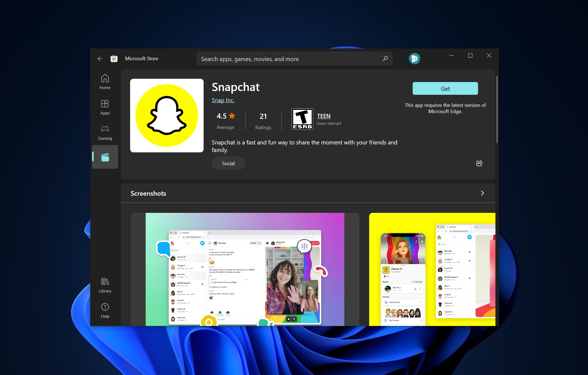588x375 pixels.
Task: Go back using the back arrow
Action: 100,59
